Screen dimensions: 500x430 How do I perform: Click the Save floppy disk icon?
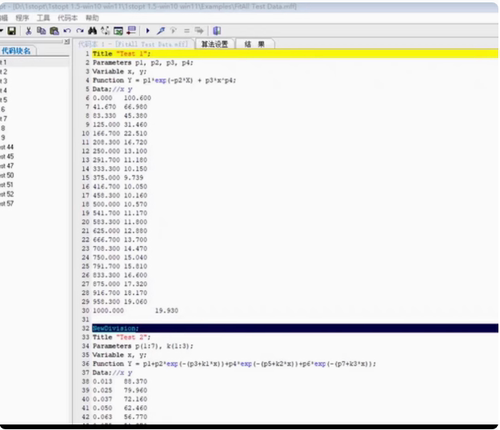click(x=12, y=31)
